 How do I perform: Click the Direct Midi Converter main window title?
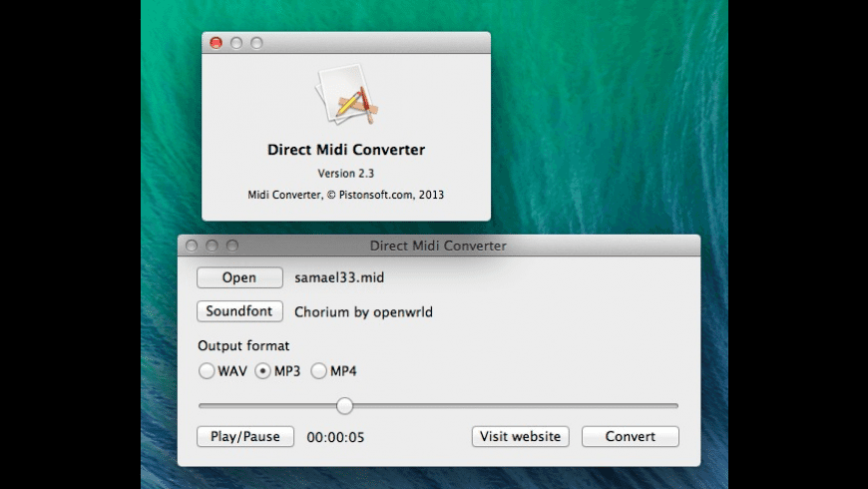pyautogui.click(x=438, y=245)
